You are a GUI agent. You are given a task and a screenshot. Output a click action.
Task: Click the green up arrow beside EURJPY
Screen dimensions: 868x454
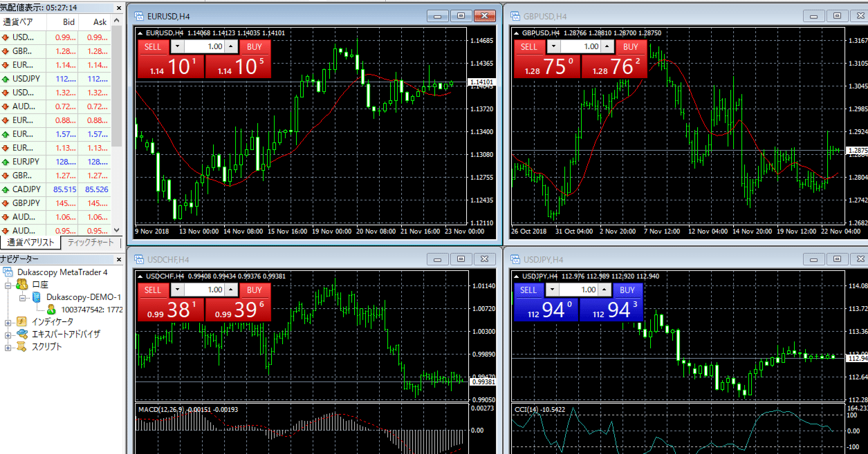pos(6,162)
